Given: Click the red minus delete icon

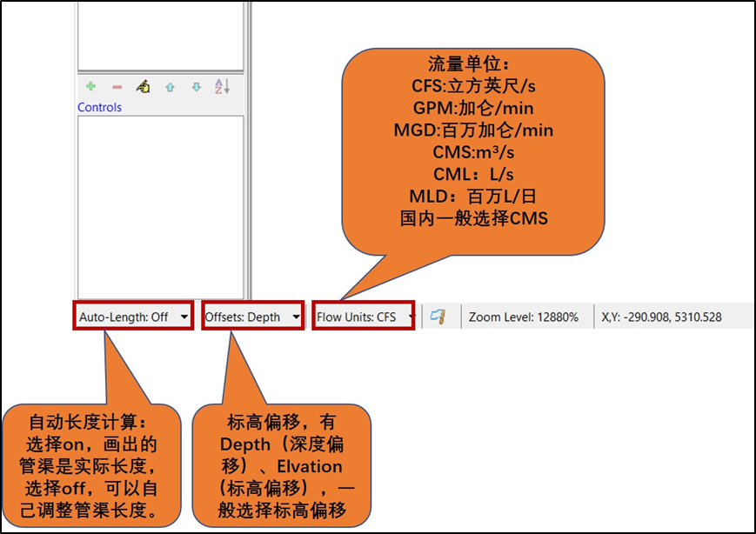Looking at the screenshot, I should click(x=117, y=86).
